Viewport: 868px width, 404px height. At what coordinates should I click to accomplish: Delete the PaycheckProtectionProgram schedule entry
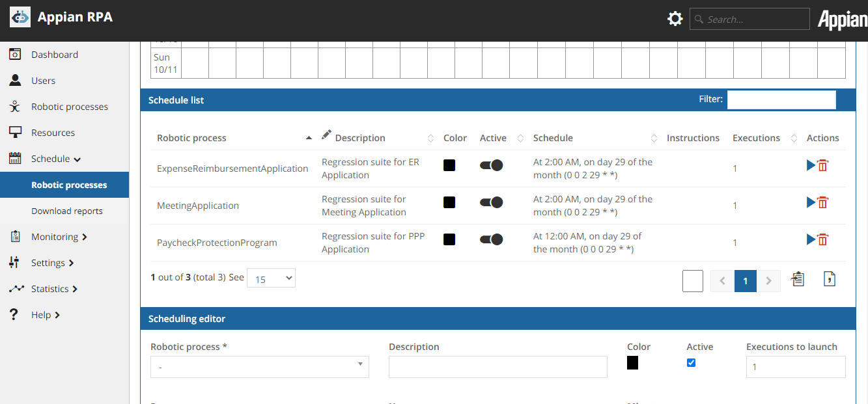(823, 240)
